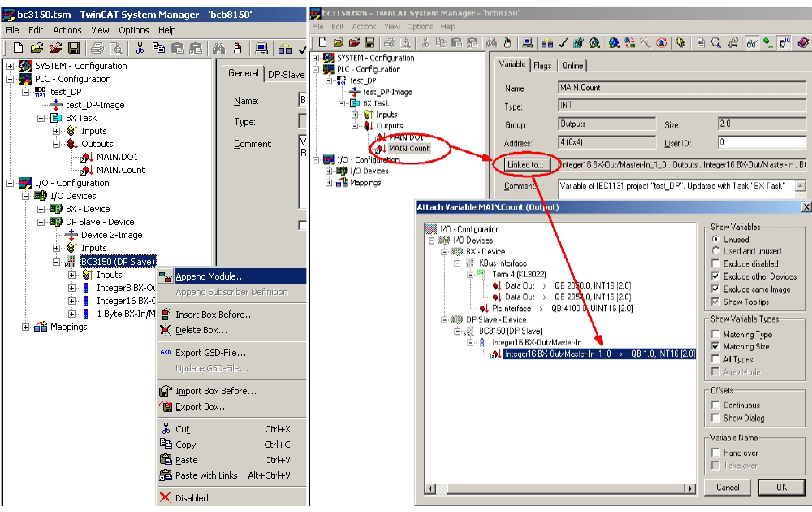Expand Integer8 BX-Out module in left tree
The image size is (812, 512).
72,289
